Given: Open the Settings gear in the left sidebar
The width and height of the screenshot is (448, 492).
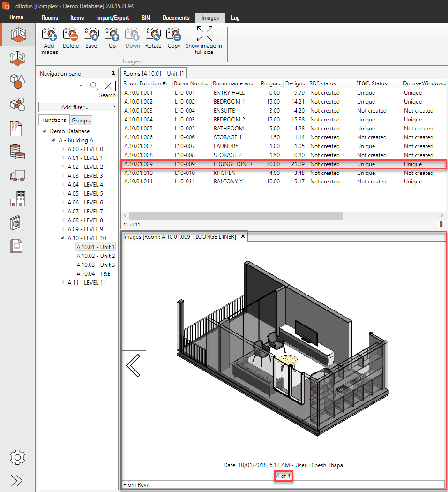Looking at the screenshot, I should click(17, 457).
